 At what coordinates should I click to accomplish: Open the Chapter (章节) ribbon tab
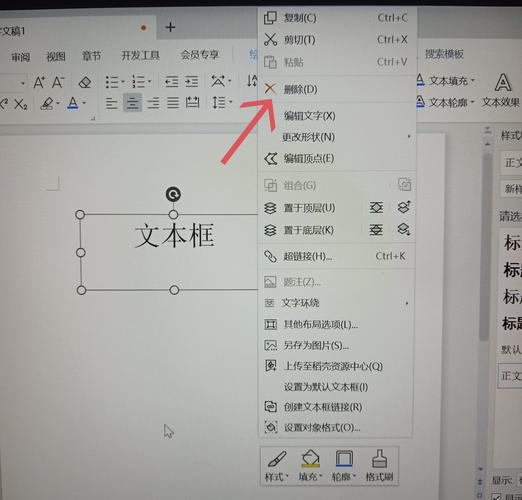[x=92, y=56]
